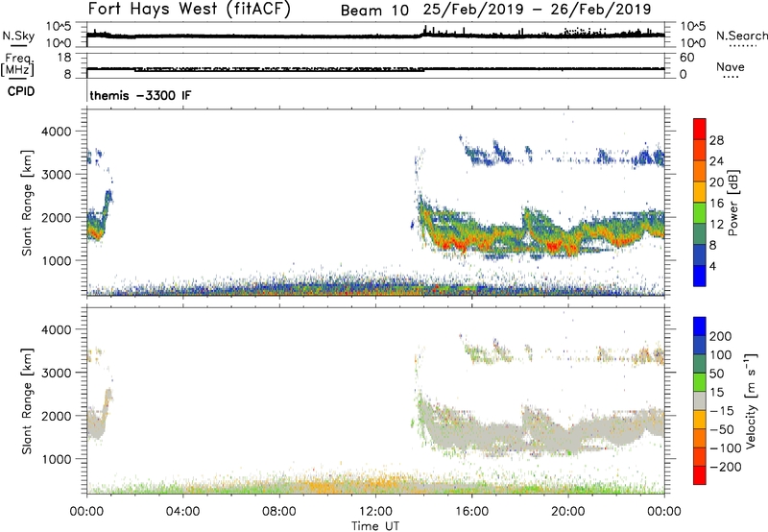Click the gray segment of the Velocity colorbar
The image size is (768, 532).
point(700,400)
